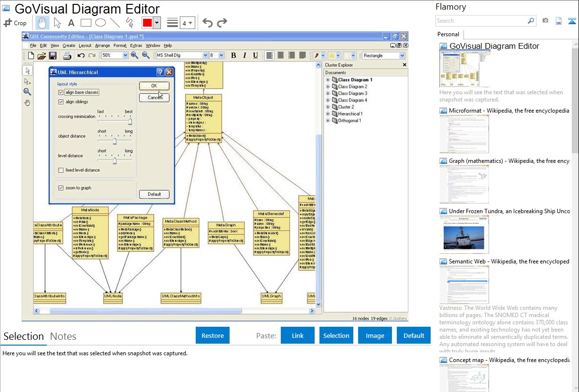Select the zoom tool in GDE left toolbox
Viewport: 579px width, 392px height.
(28, 92)
